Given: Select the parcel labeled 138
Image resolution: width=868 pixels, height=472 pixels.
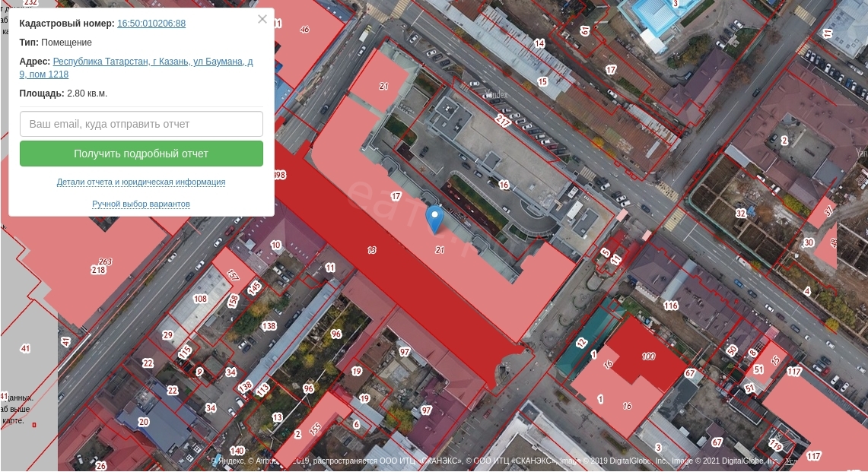Looking at the screenshot, I should (269, 326).
